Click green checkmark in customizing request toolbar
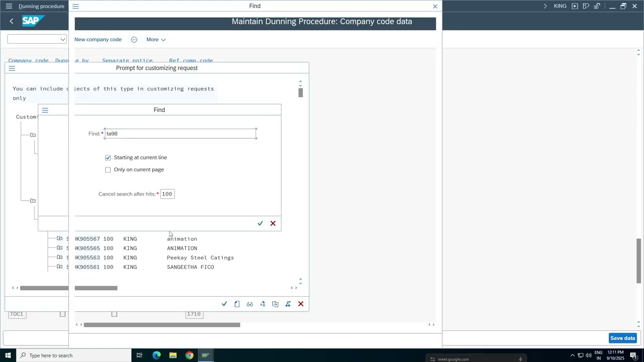 (224, 304)
